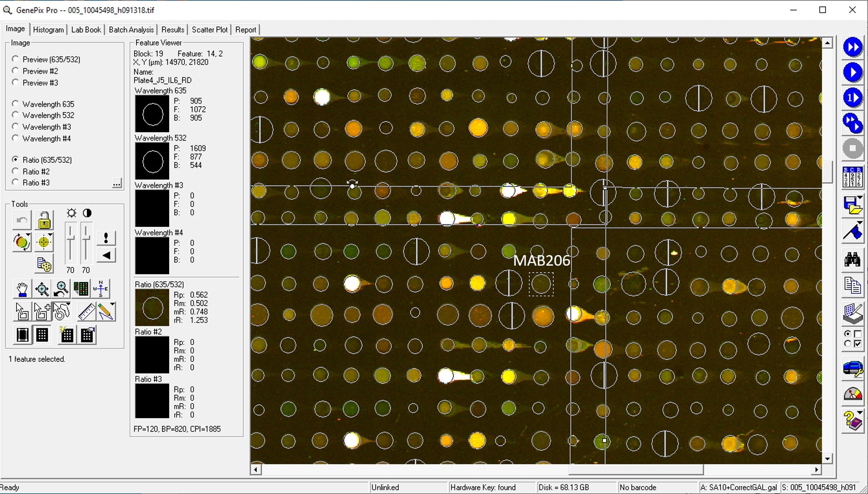Open the Scatter Plot tab
Screen dimensions: 868x494
click(x=210, y=29)
